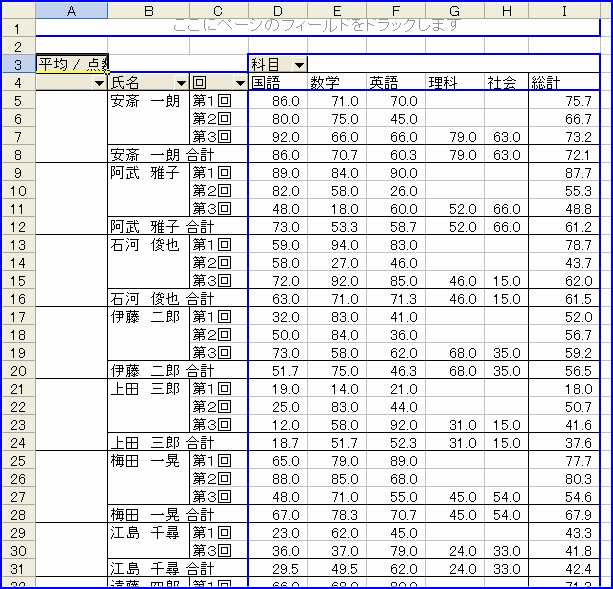Select row 3 header
The height and width of the screenshot is (589, 613).
tap(19, 64)
